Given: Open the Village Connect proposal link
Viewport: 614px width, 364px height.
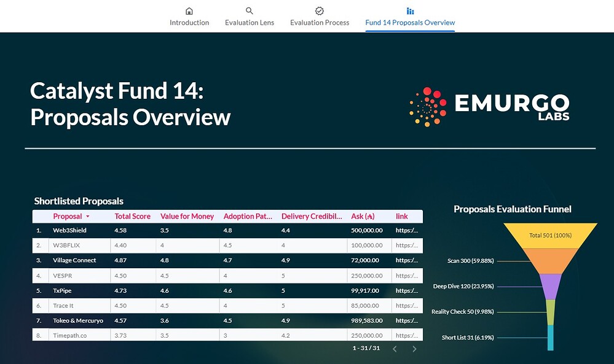Looking at the screenshot, I should [406, 260].
